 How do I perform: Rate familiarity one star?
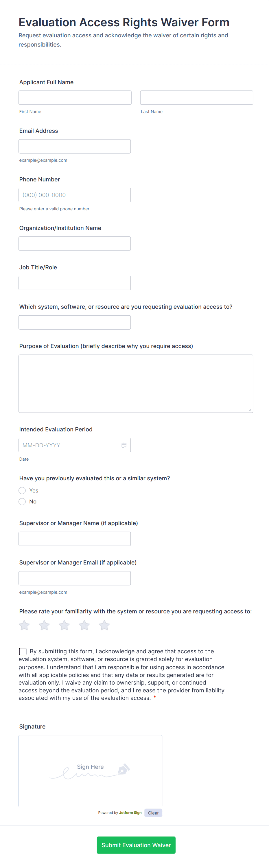24,625
